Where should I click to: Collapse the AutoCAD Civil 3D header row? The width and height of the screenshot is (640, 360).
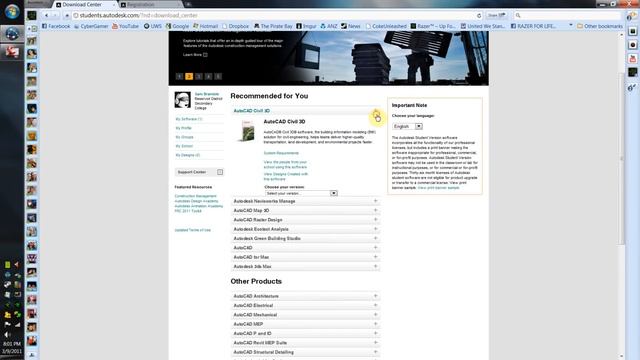pyautogui.click(x=305, y=111)
